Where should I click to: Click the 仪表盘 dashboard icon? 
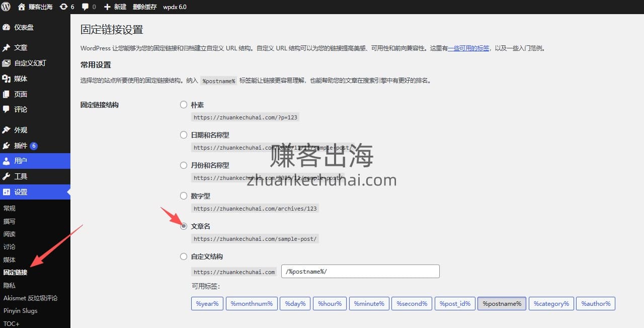pos(6,27)
